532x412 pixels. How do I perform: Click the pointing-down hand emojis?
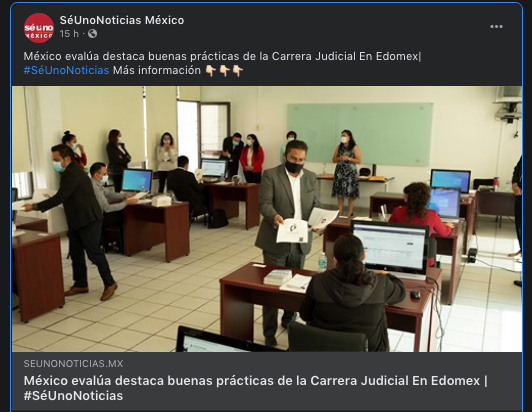point(225,71)
